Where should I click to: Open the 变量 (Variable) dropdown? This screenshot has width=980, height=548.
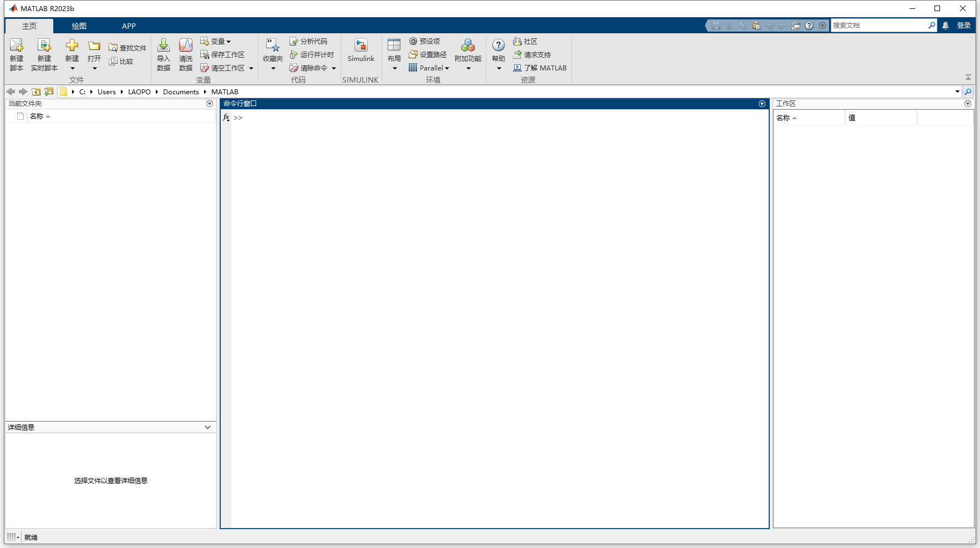click(215, 41)
